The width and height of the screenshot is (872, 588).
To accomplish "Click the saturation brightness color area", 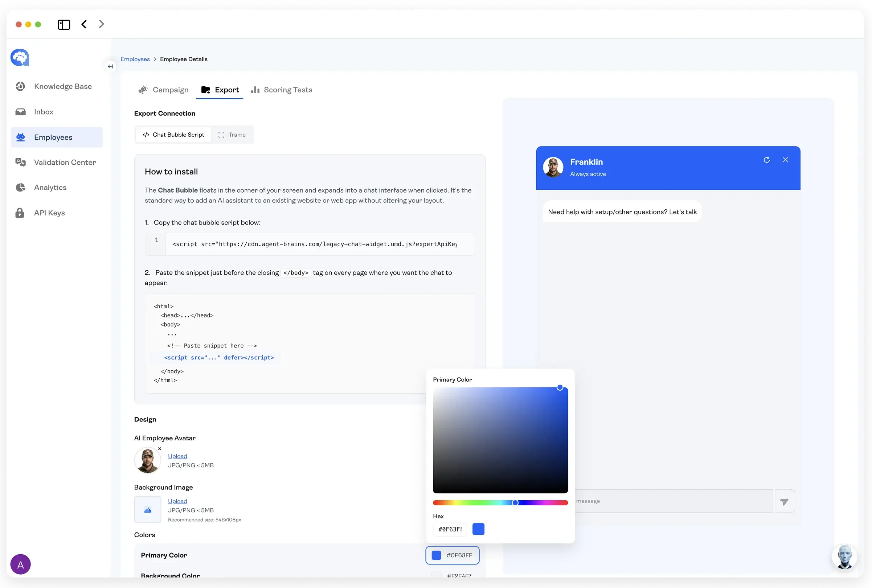I will [x=500, y=440].
